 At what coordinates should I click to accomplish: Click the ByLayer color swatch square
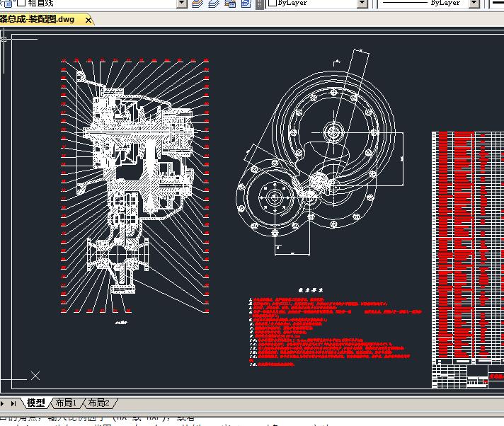(272, 4)
